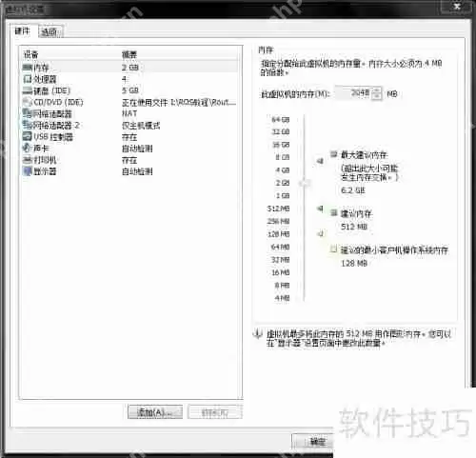This screenshot has width=476, height=458.
Task: Click the 128 MB minimum guest memory value
Action: point(354,263)
